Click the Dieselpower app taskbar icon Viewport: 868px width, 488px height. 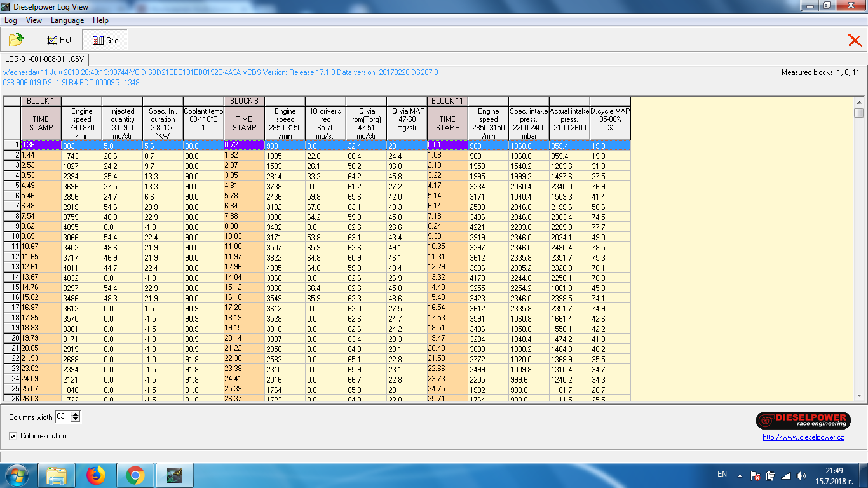(x=173, y=475)
